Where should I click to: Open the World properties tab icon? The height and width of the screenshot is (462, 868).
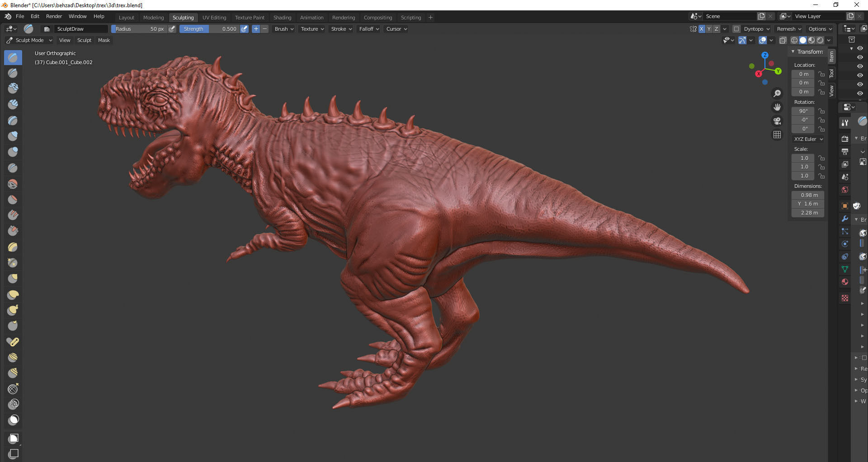844,190
